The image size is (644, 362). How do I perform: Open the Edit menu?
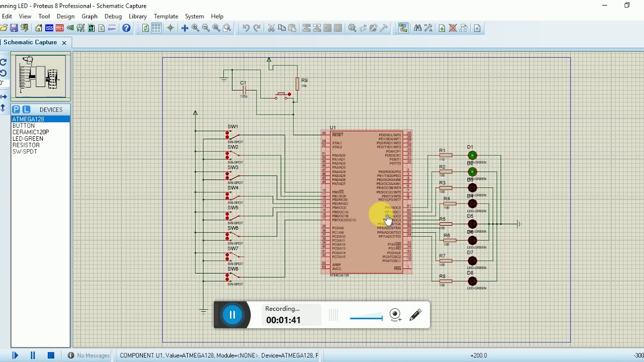pyautogui.click(x=7, y=16)
